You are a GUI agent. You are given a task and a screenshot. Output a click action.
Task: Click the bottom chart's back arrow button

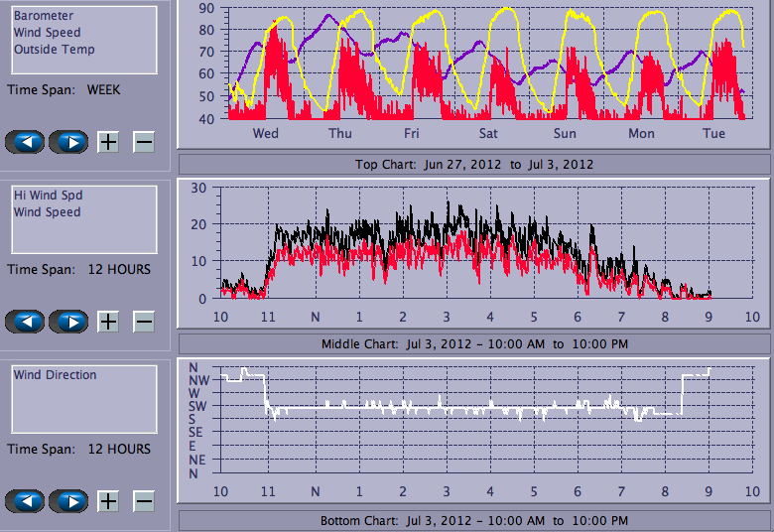[25, 501]
